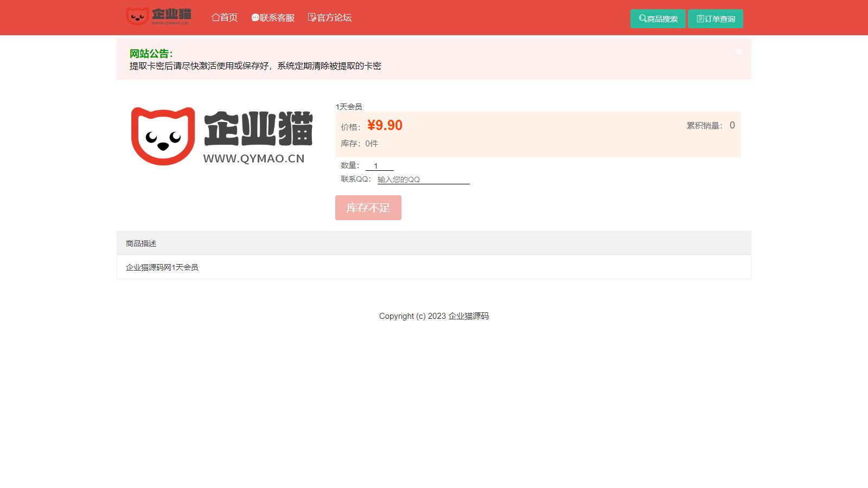Screen dimensions: 868x488
Task: Click the 1天会员 product title
Action: click(x=349, y=107)
